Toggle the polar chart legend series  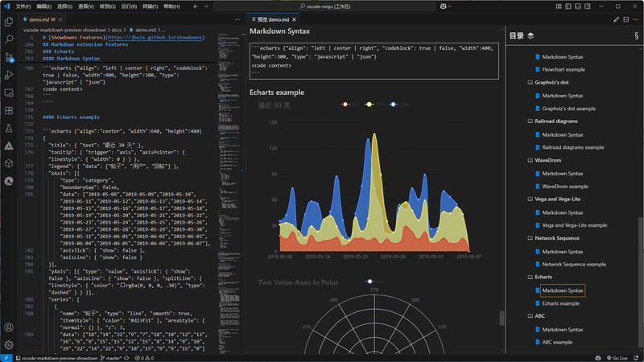click(x=374, y=282)
